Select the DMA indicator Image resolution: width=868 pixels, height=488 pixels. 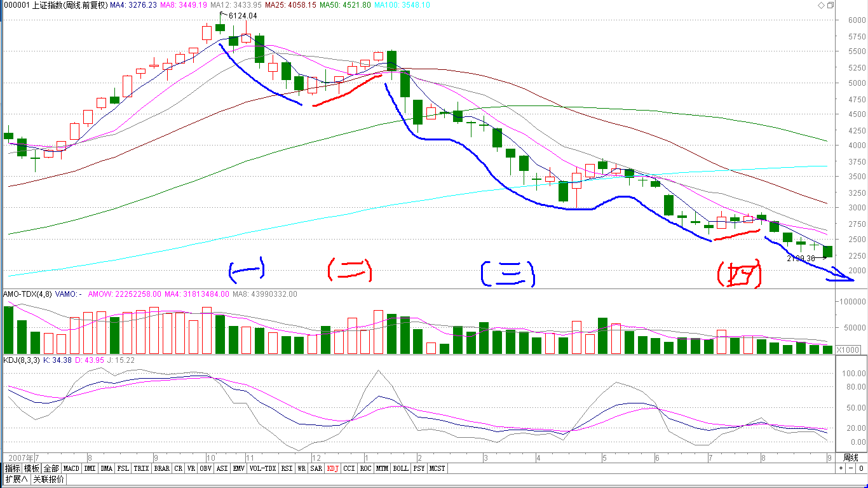[x=106, y=468]
